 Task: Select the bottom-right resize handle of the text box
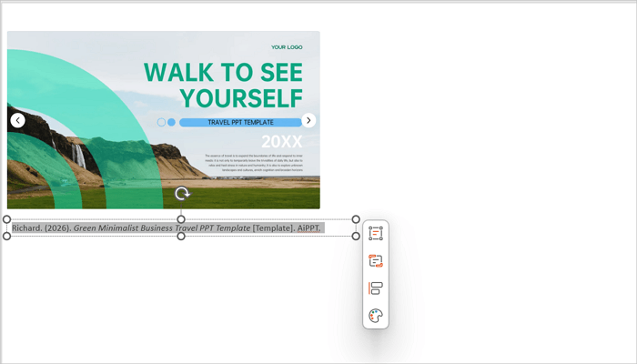[356, 236]
